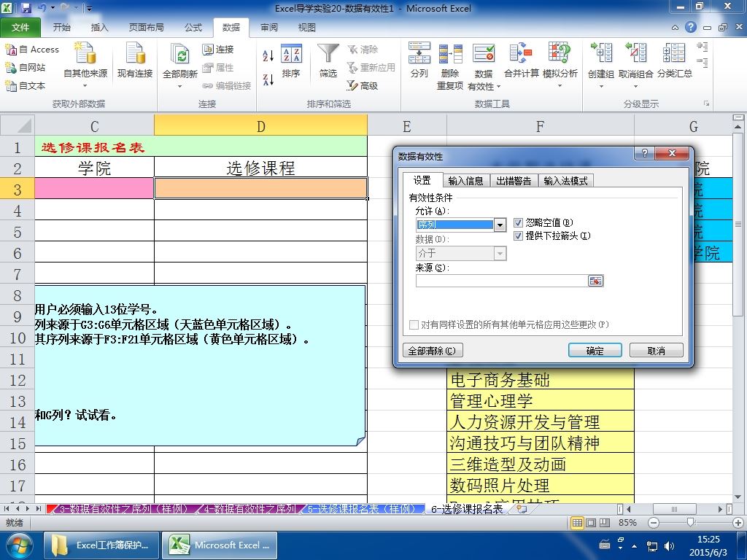Click Clear All (全部清除) button
This screenshot has height=560, width=747.
coord(432,351)
